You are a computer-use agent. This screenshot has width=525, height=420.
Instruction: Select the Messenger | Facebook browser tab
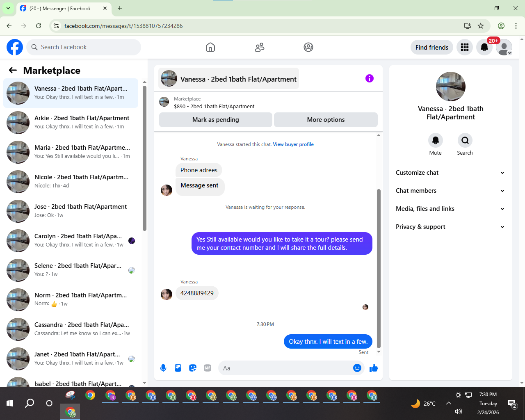64,8
